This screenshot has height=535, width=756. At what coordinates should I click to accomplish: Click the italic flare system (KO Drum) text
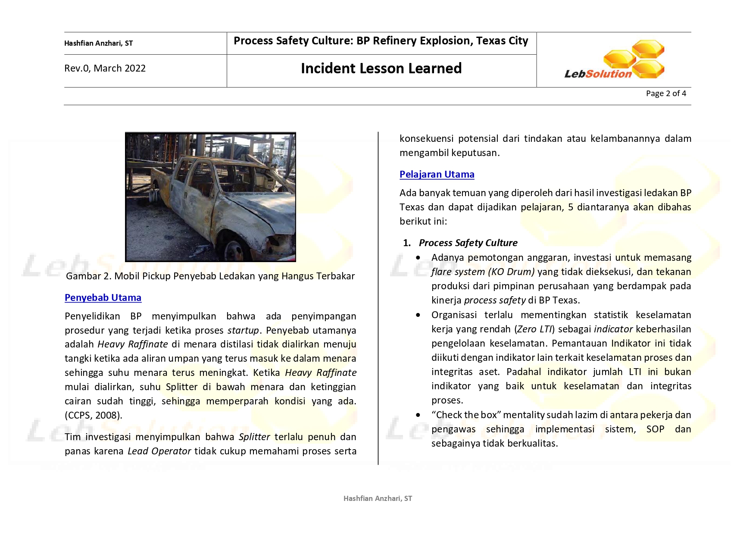point(483,272)
